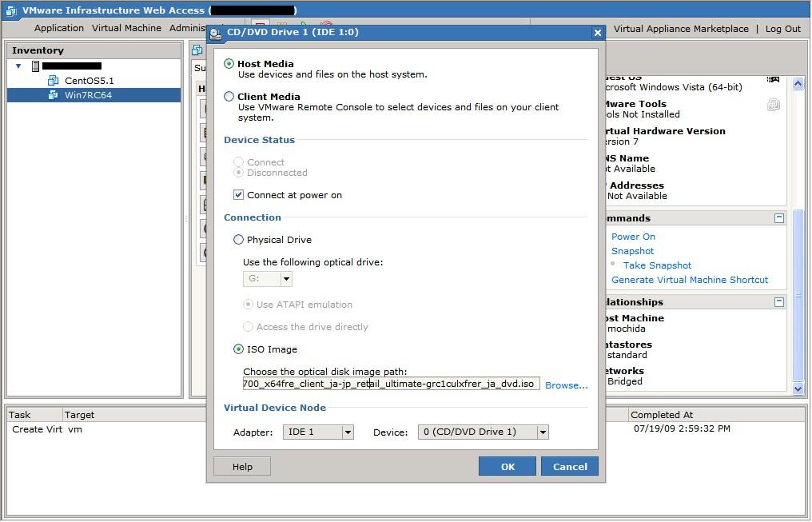Click the Guest OS icon in summary panel
812x522 pixels.
773,79
